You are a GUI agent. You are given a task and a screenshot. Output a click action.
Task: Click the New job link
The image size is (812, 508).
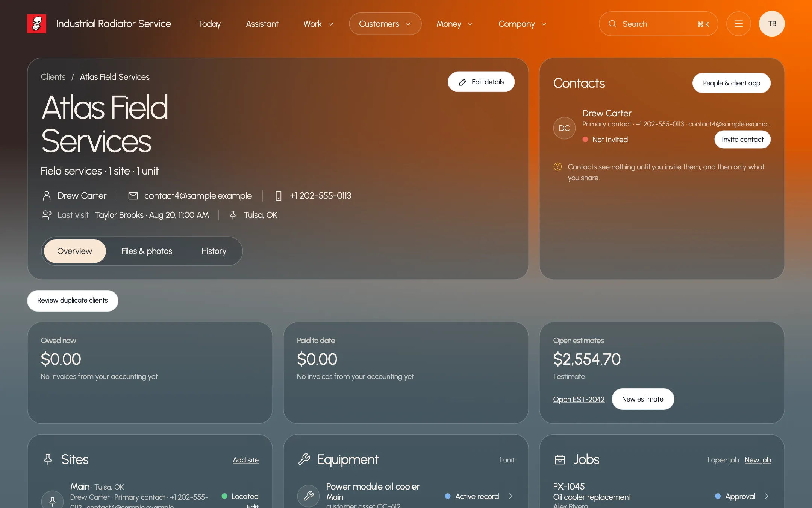757,460
